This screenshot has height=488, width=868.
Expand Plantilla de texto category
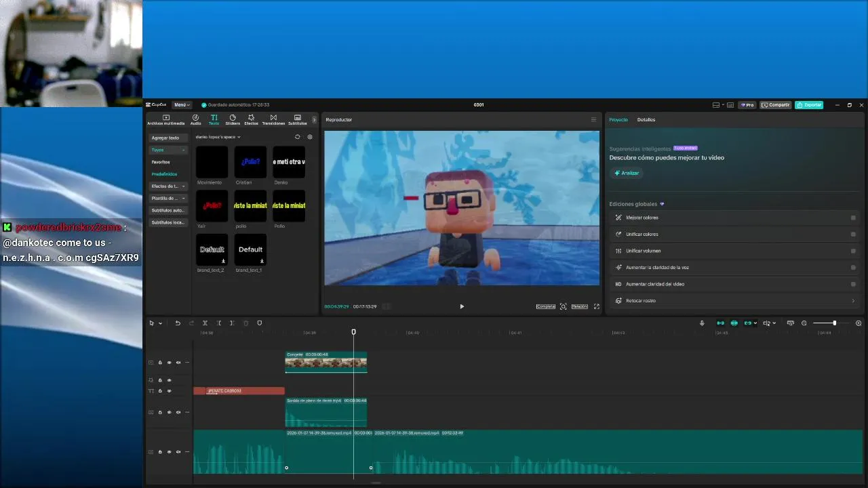click(x=183, y=199)
